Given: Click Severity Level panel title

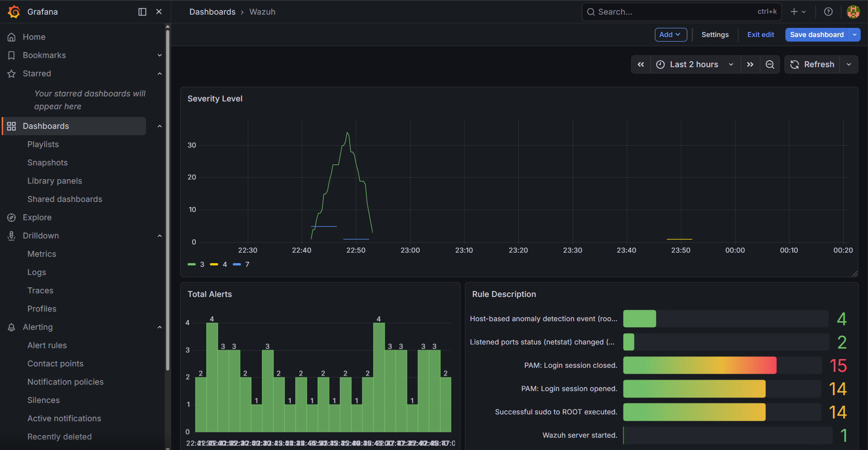Looking at the screenshot, I should (x=215, y=99).
